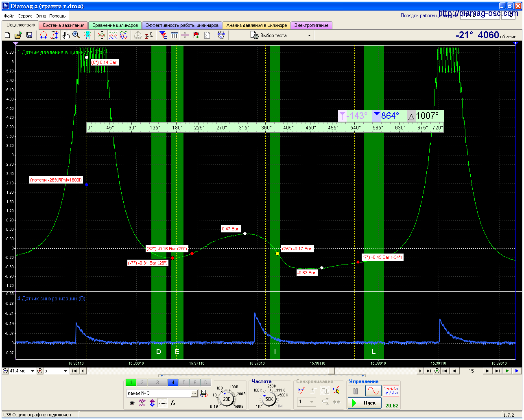Viewport: 524px width, 420px height.
Task: Select the multi-wave display mode button
Action: 391,391
